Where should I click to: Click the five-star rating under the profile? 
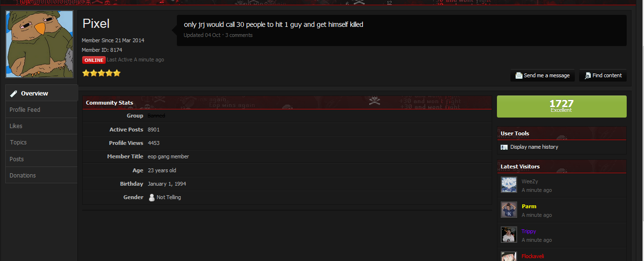coord(101,73)
